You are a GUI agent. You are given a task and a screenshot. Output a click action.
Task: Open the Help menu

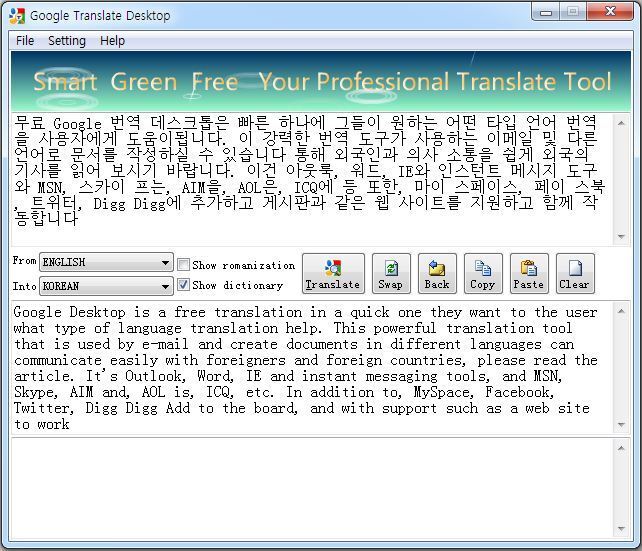(112, 41)
